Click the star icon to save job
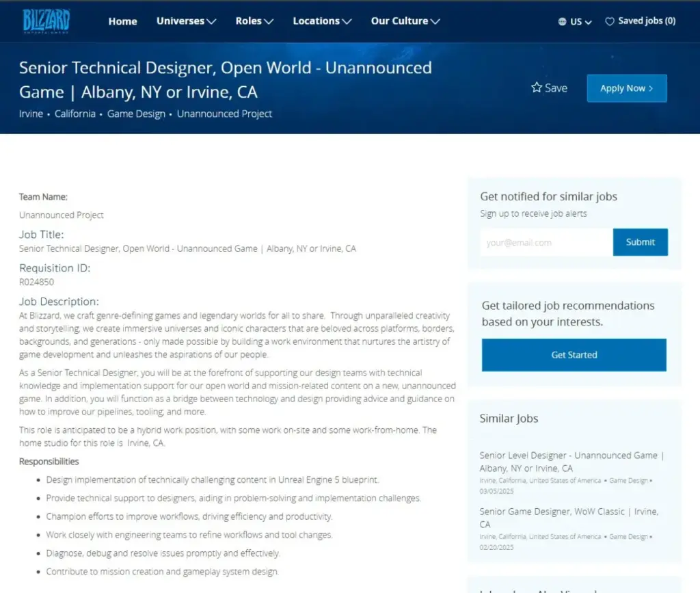The width and height of the screenshot is (700, 593). [537, 88]
